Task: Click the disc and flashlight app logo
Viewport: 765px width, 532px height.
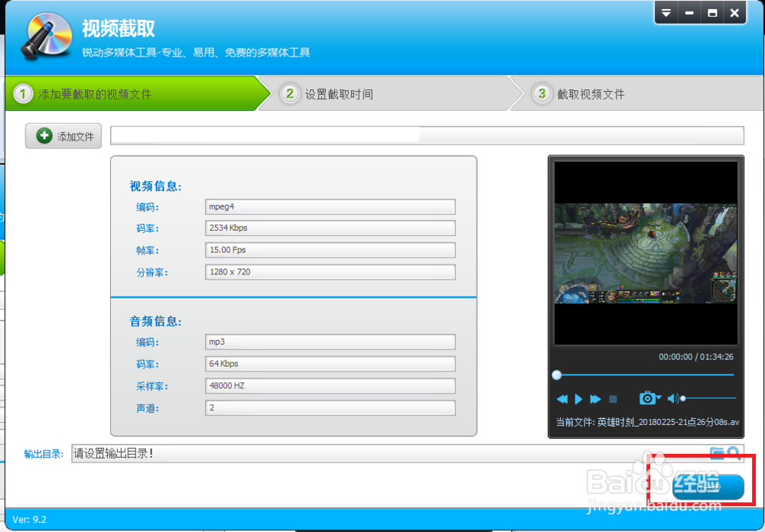Action: [47, 37]
